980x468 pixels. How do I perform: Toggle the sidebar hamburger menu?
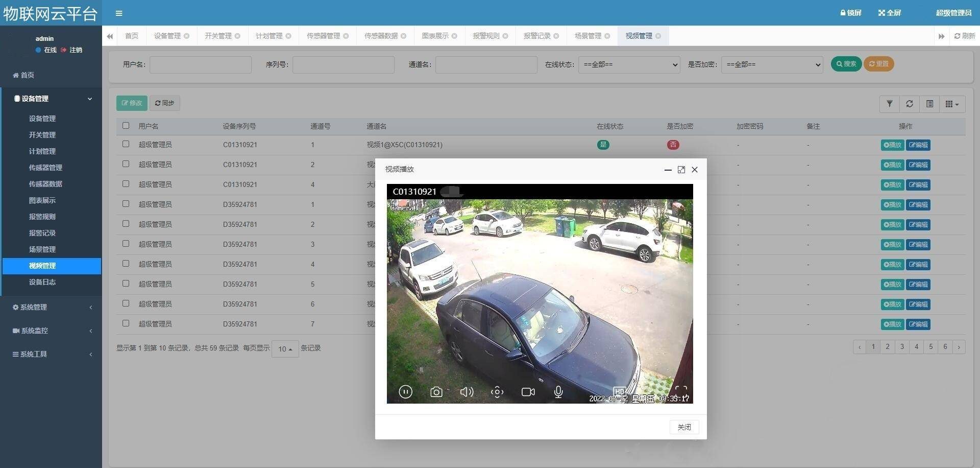click(119, 13)
